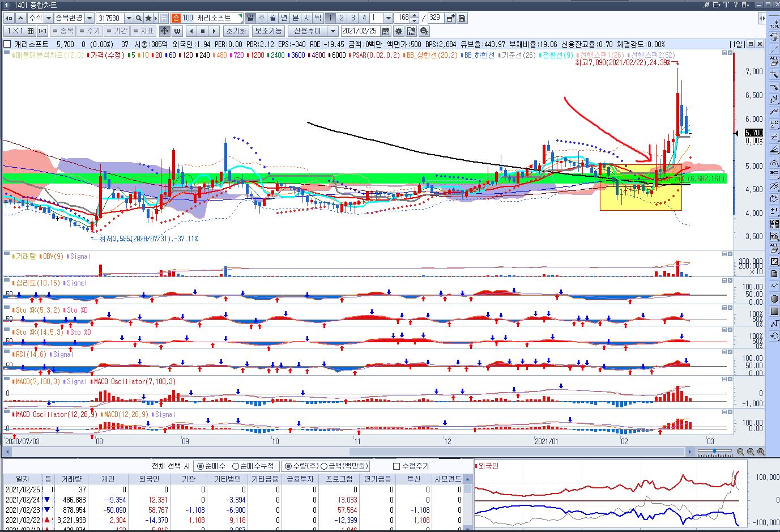Click the won currency icon
Image resolution: width=780 pixels, height=532 pixels.
point(177,31)
